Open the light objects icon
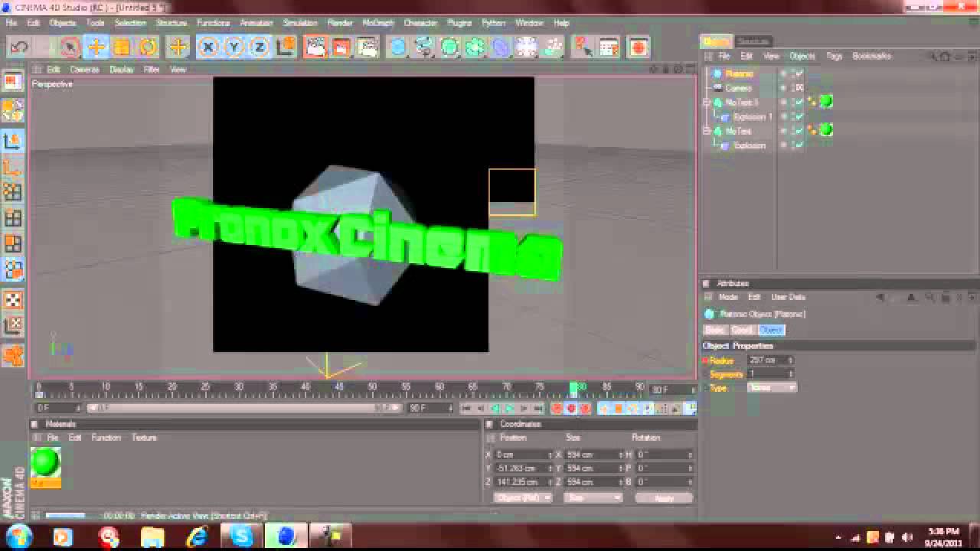 click(x=553, y=47)
